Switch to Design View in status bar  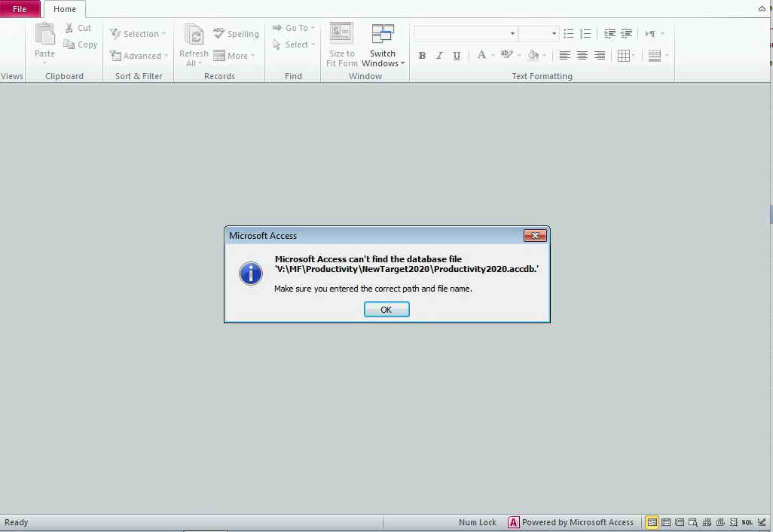pos(762,523)
